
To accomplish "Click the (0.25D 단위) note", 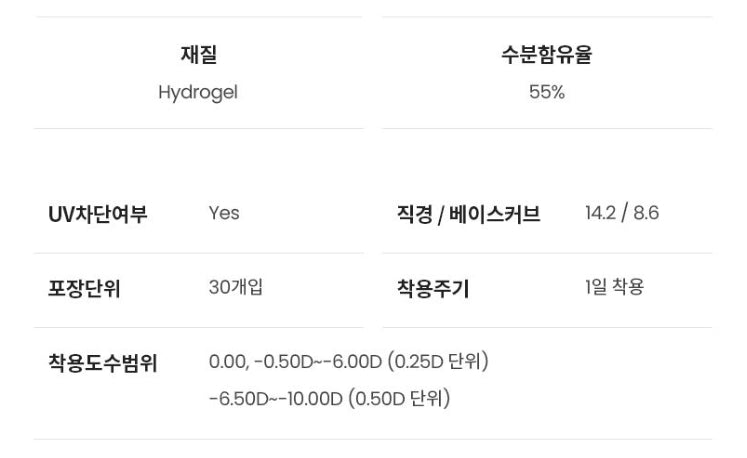I will (438, 361).
